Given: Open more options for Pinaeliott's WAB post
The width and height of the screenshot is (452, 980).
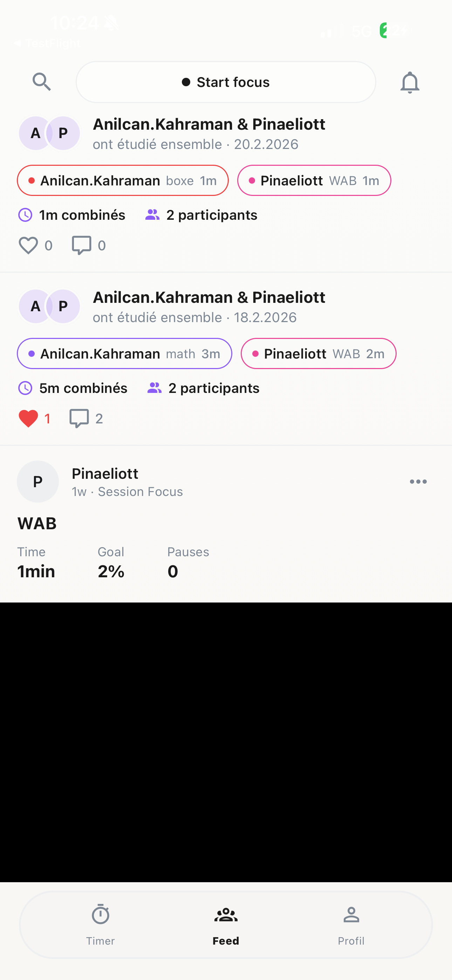Looking at the screenshot, I should (x=418, y=482).
